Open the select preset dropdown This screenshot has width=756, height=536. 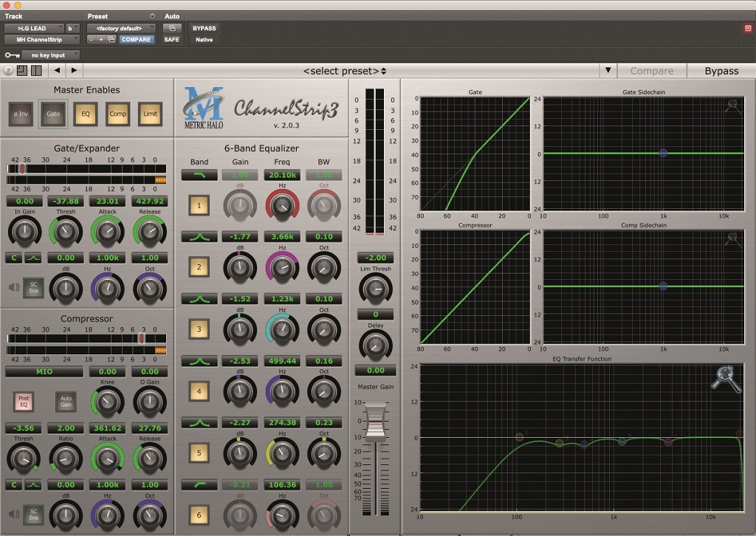click(x=344, y=71)
